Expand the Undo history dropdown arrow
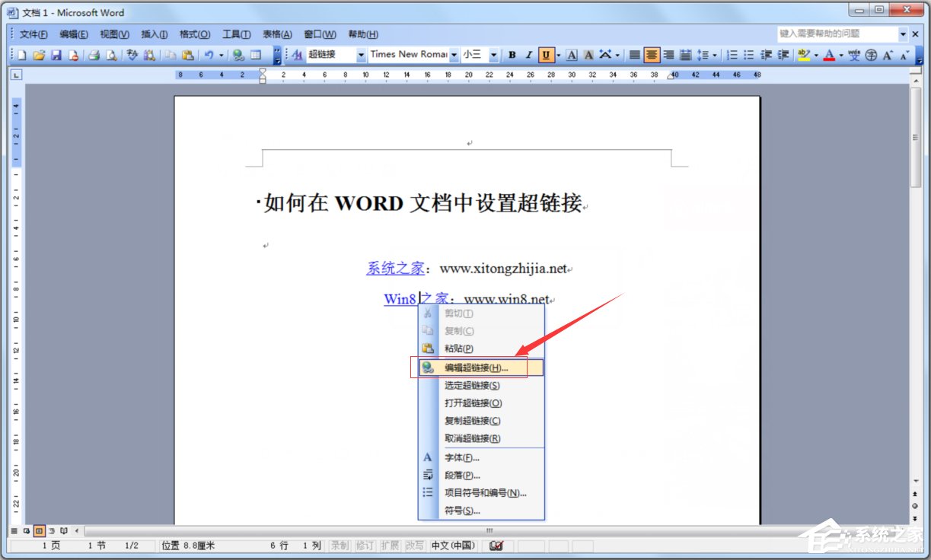This screenshot has width=931, height=560. click(x=222, y=54)
